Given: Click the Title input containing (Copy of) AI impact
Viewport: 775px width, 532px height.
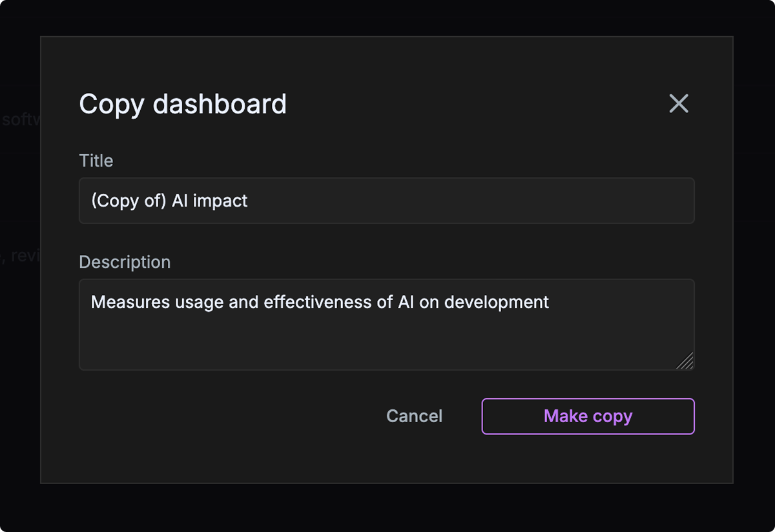Looking at the screenshot, I should [x=386, y=201].
